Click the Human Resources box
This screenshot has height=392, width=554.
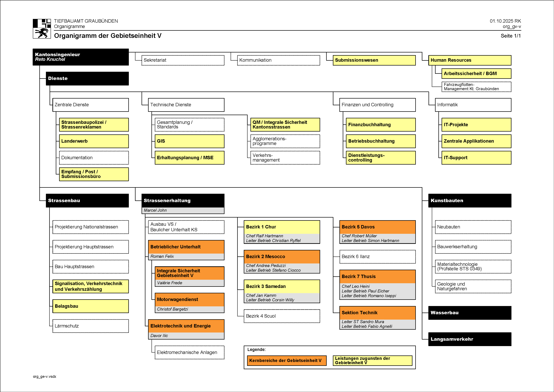click(470, 60)
